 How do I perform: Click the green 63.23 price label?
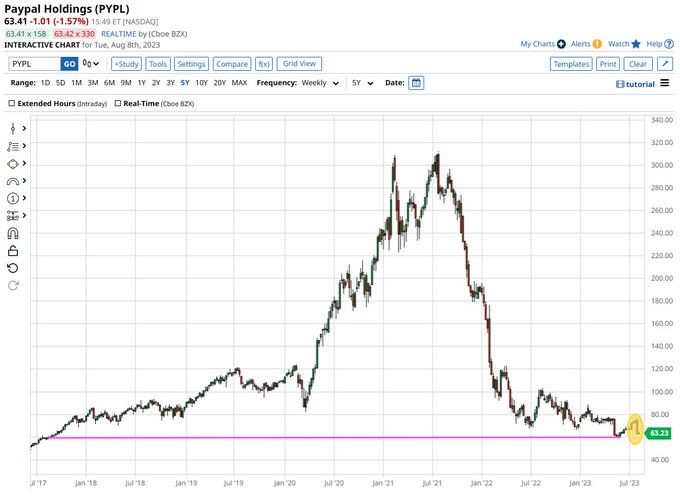pos(658,433)
